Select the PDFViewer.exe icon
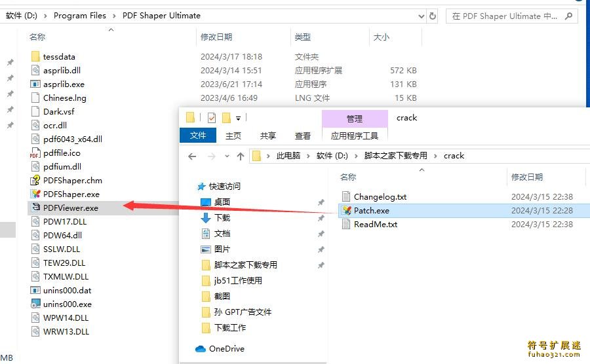The width and height of the screenshot is (590, 364). (36, 207)
